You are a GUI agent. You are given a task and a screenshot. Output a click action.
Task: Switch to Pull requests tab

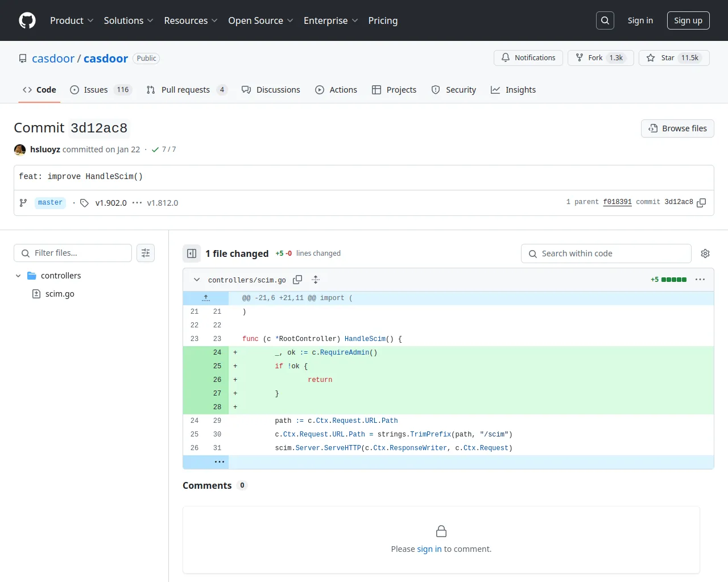[187, 90]
